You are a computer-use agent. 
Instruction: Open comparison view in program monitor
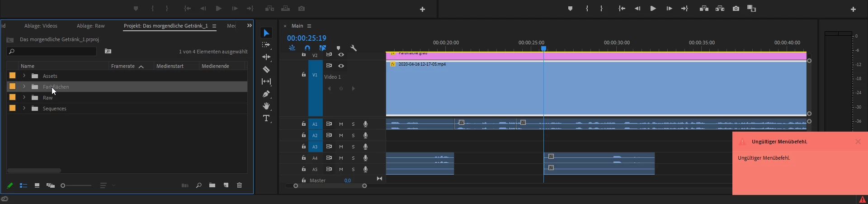(x=751, y=9)
